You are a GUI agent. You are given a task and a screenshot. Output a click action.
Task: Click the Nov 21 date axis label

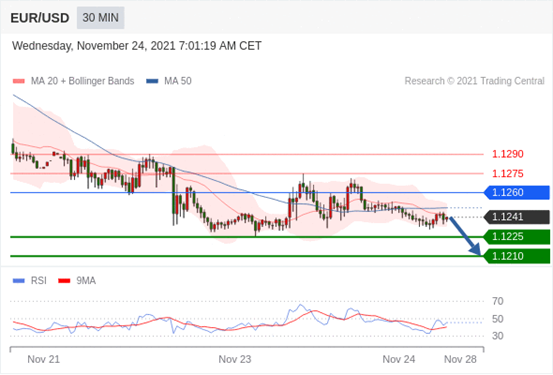44,359
